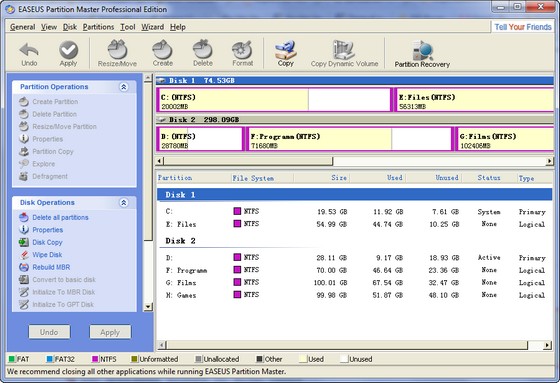This screenshot has height=383, width=560.
Task: Click the Undo button below sidebar
Action: click(49, 332)
